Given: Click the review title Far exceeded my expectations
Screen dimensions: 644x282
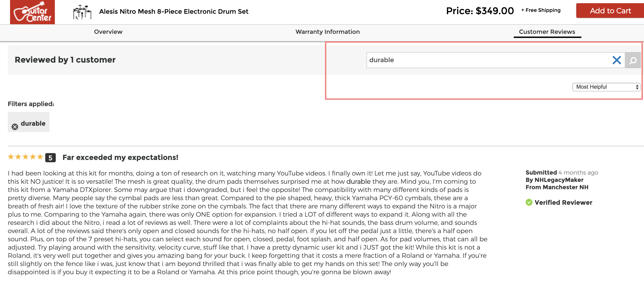Looking at the screenshot, I should (120, 157).
